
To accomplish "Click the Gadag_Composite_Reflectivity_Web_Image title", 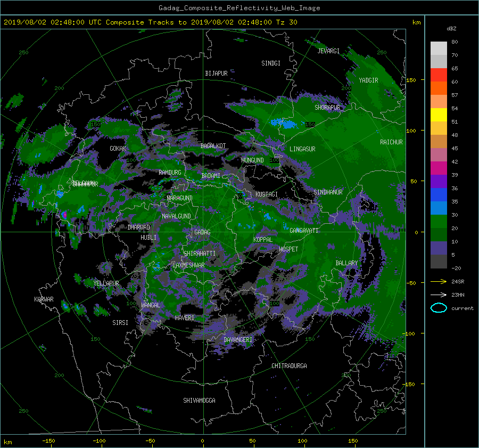I will (239, 8).
